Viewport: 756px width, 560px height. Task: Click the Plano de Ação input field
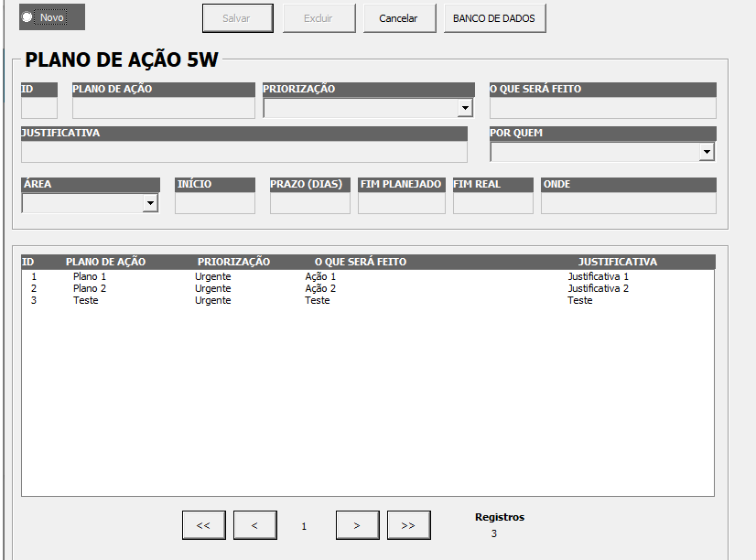pos(163,108)
